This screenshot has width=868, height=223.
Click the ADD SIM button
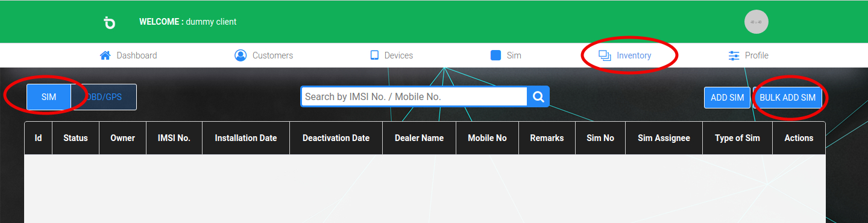727,98
